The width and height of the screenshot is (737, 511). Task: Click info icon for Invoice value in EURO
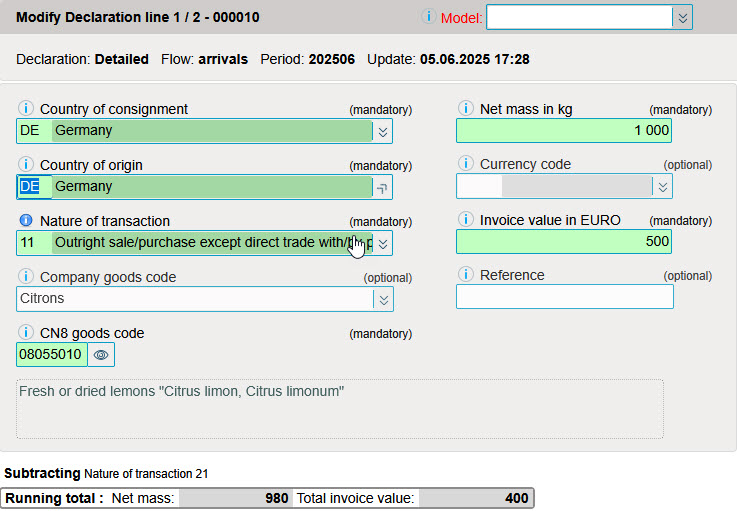pos(465,220)
